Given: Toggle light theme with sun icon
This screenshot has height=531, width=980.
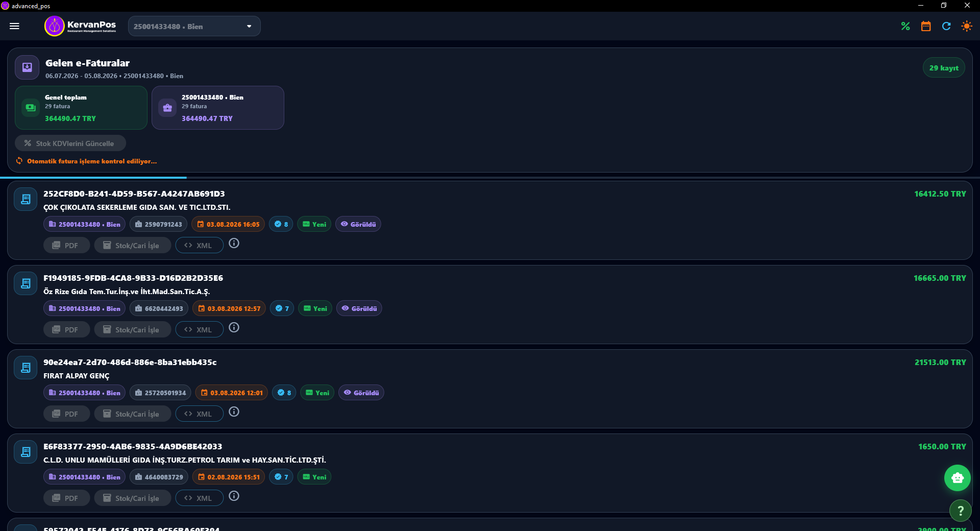Looking at the screenshot, I should tap(967, 26).
